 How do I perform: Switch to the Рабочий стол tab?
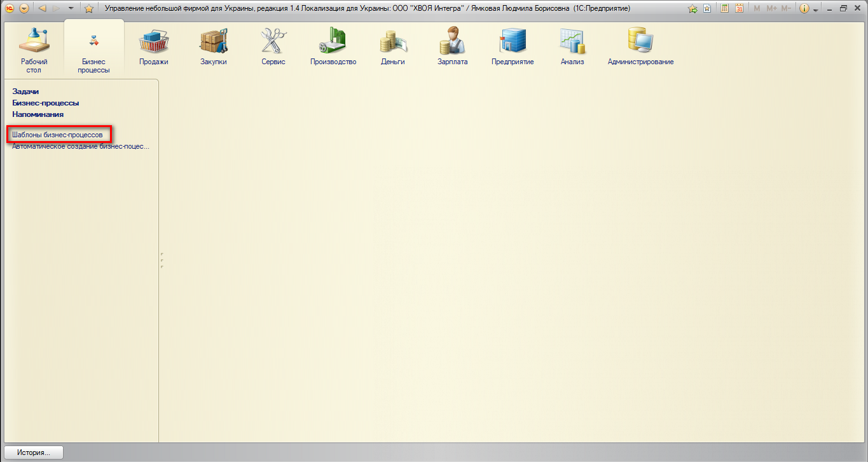[x=34, y=50]
